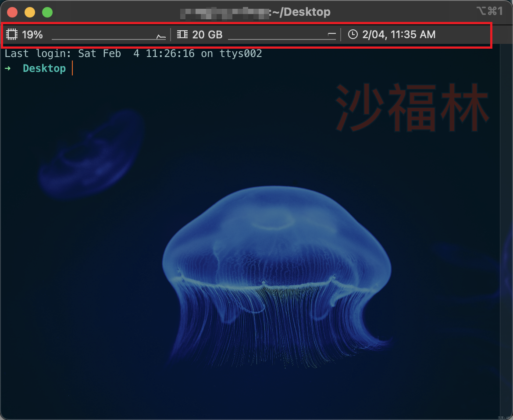The height and width of the screenshot is (420, 513).
Task: Click the clock icon in status bar
Action: (353, 34)
